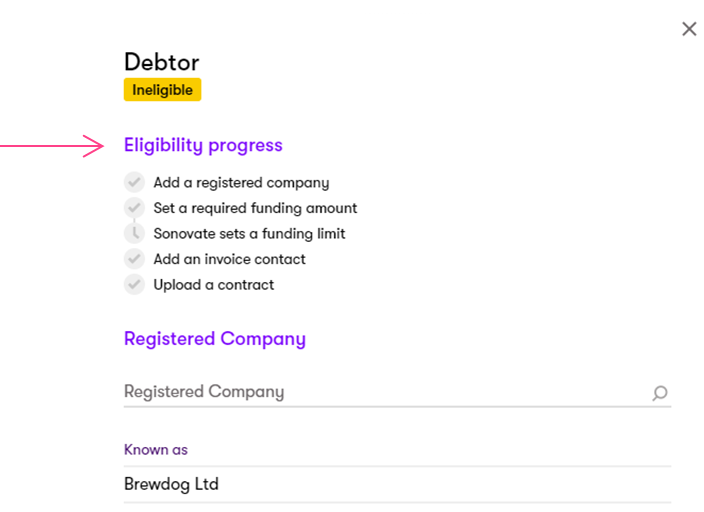Click the Debtor panel title
Image resolution: width=704 pixels, height=512 pixels.
click(161, 63)
